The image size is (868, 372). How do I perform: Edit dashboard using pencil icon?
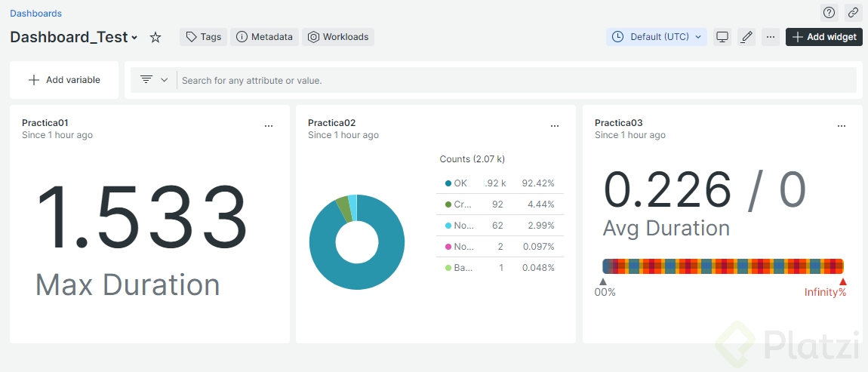pos(746,37)
